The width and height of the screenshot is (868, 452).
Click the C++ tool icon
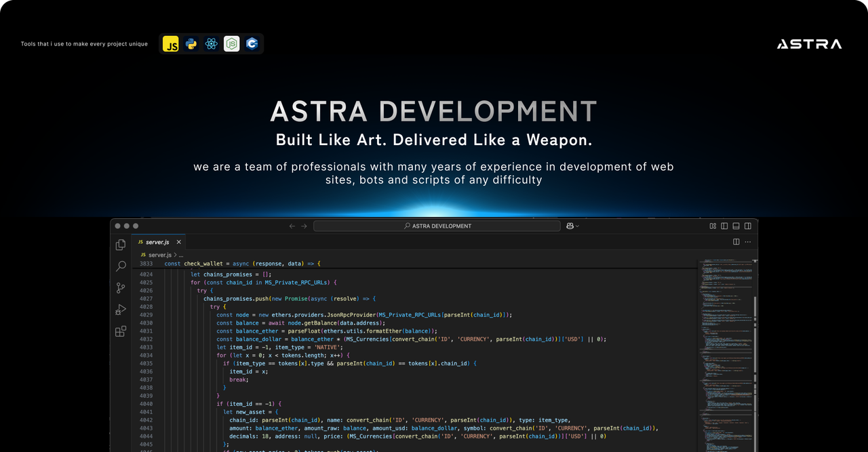point(252,44)
